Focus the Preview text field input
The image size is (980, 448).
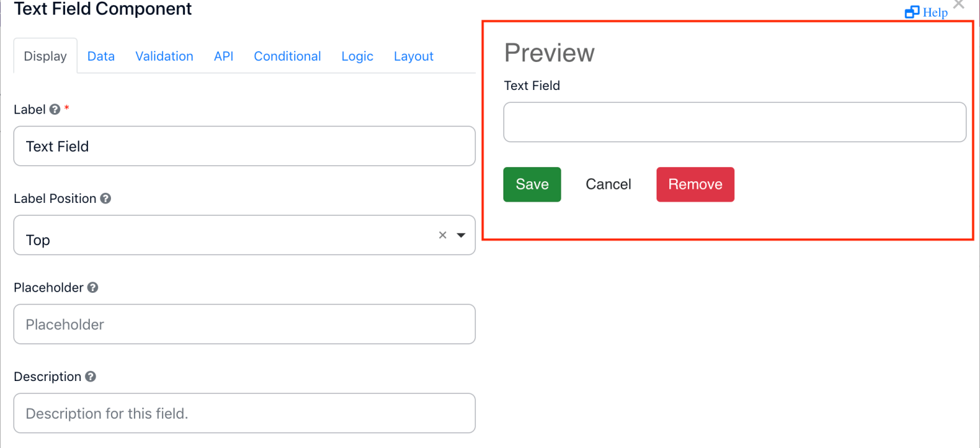click(x=734, y=122)
